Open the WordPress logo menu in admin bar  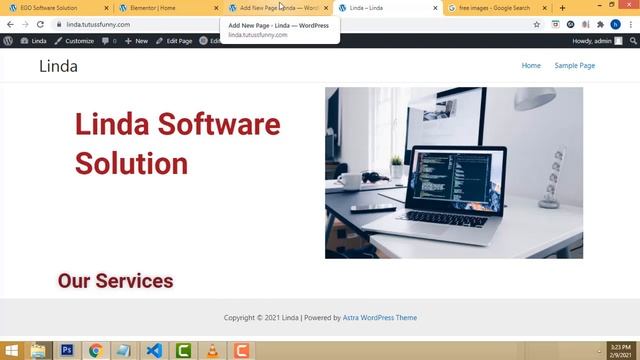[x=8, y=41]
